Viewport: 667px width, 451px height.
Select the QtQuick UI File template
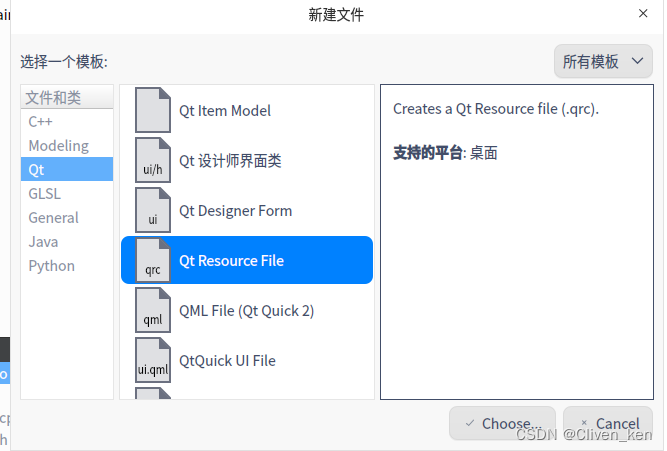point(247,360)
